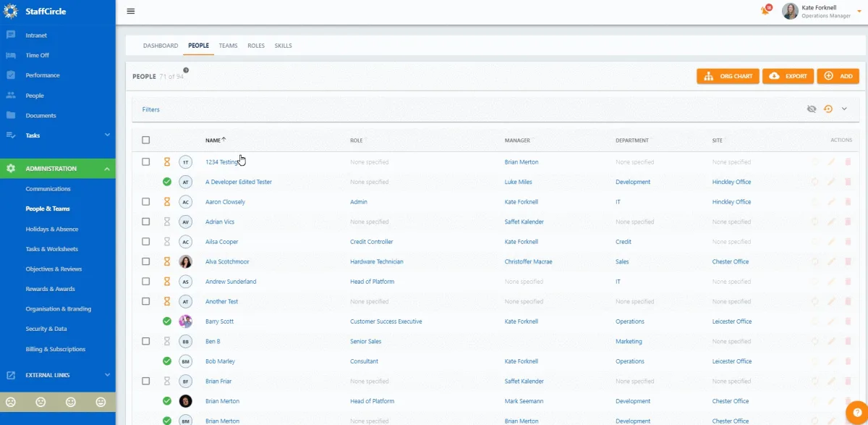
Task: Open manager link Christoffer Macrae
Action: tap(529, 261)
